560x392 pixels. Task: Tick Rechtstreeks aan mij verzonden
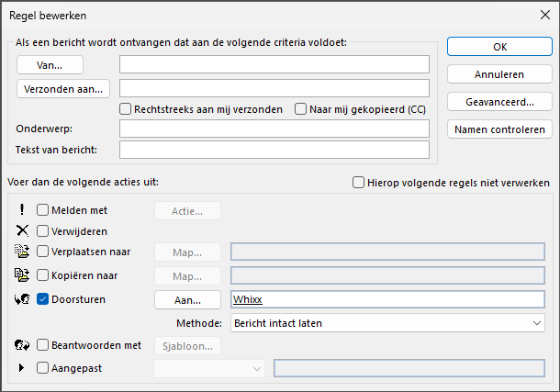pyautogui.click(x=126, y=109)
